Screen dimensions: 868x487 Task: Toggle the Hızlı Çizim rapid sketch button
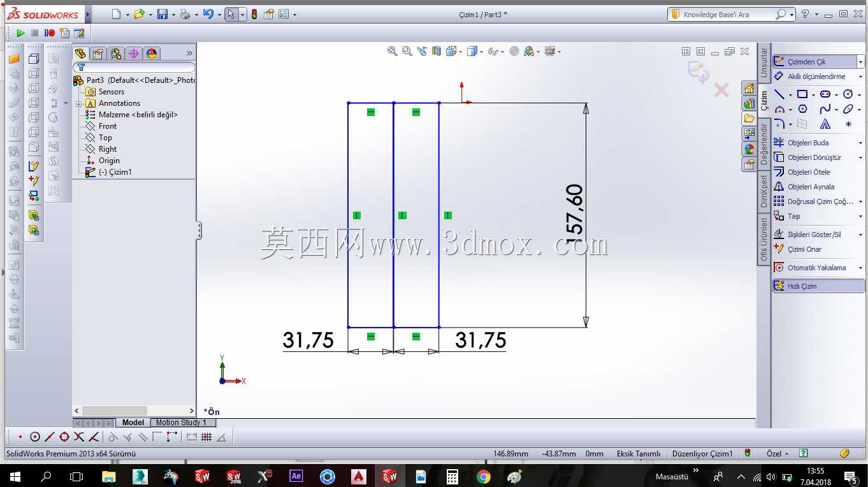point(818,286)
